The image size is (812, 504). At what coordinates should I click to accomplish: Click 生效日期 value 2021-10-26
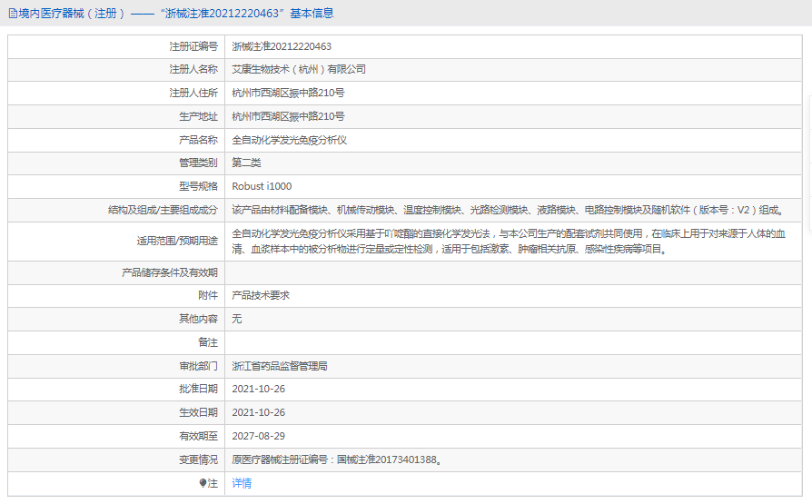259,413
